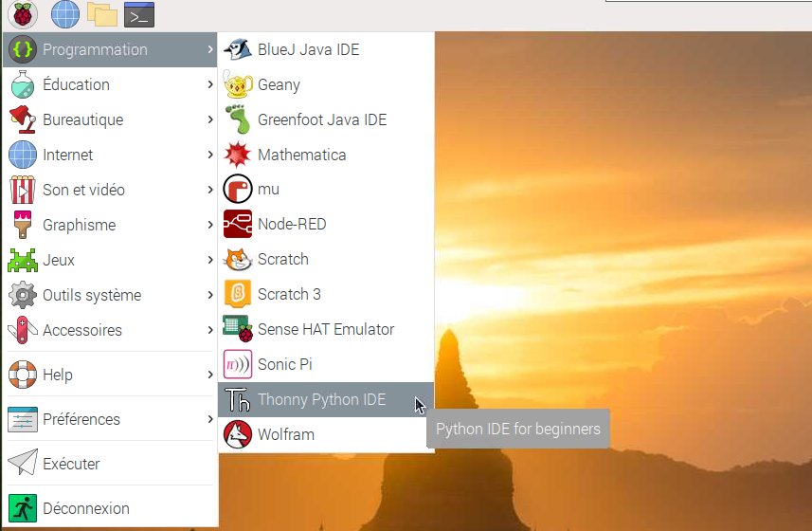This screenshot has height=531, width=812.
Task: Choose Déconnexion from the menu
Action: point(110,508)
